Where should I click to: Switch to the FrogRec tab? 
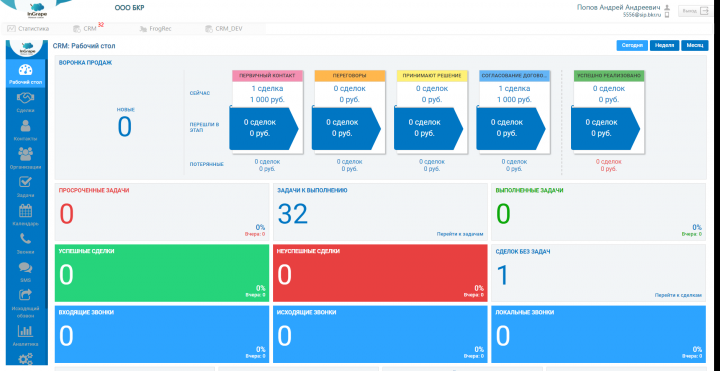tap(155, 28)
